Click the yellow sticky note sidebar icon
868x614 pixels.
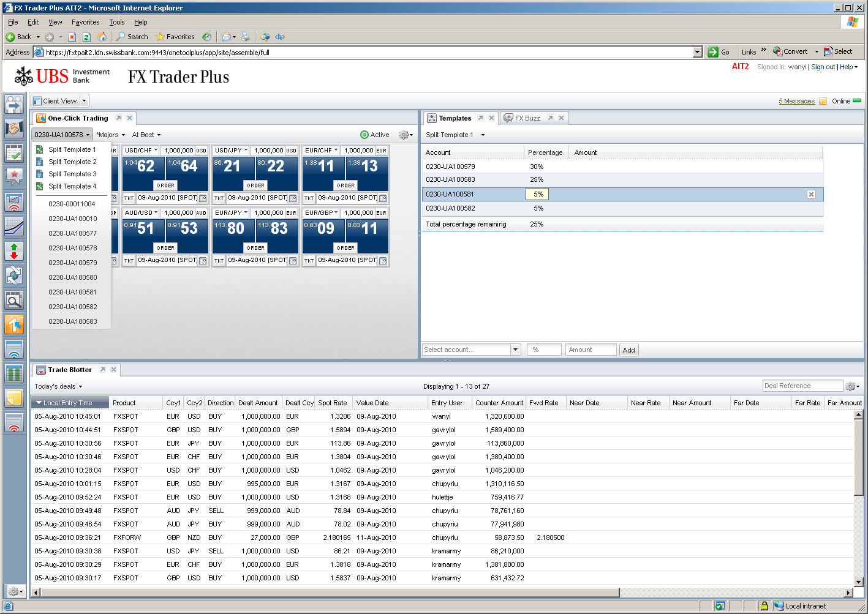coord(14,398)
